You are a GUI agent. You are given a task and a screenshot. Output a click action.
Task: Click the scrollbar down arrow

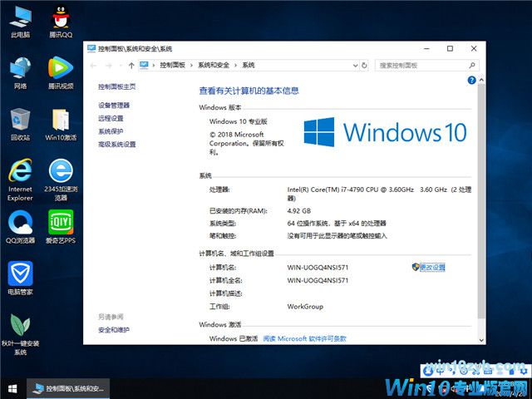click(x=481, y=340)
